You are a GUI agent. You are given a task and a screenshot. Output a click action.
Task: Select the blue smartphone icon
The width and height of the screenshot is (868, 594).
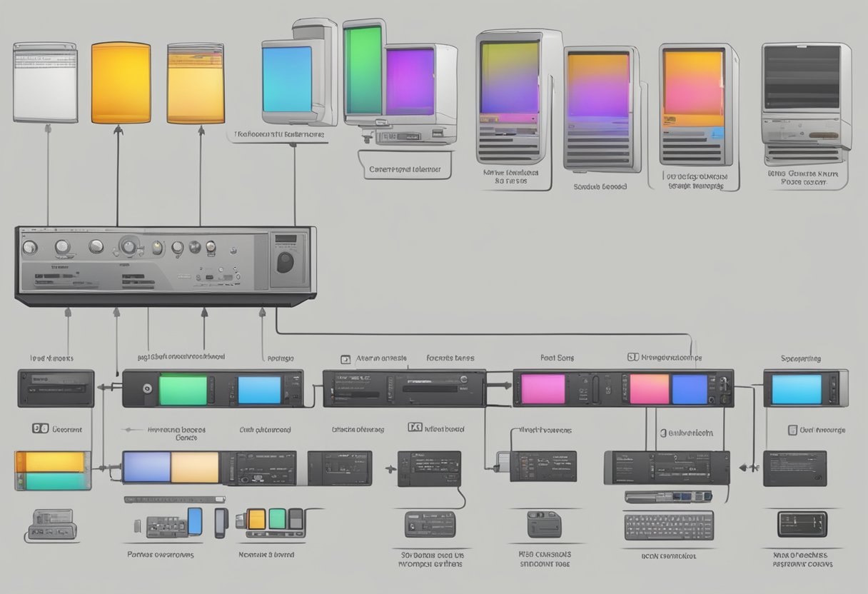[x=195, y=521]
